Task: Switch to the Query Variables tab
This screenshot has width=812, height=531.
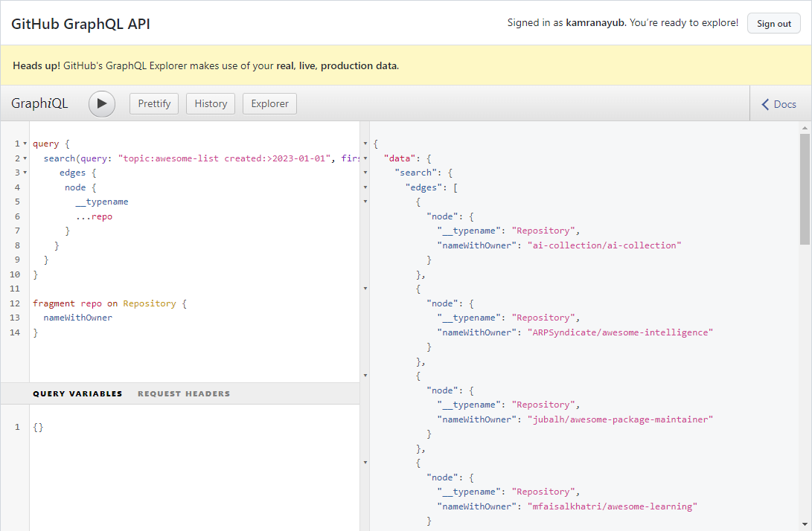Action: (x=77, y=394)
